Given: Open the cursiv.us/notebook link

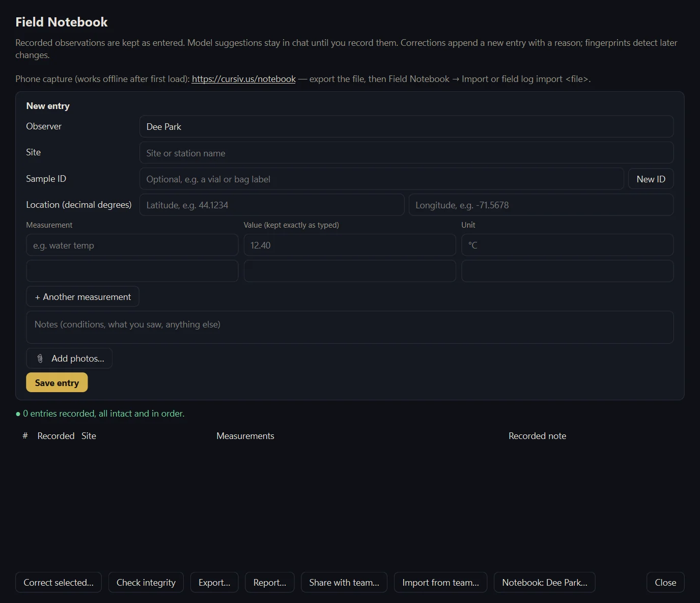Looking at the screenshot, I should click(243, 79).
